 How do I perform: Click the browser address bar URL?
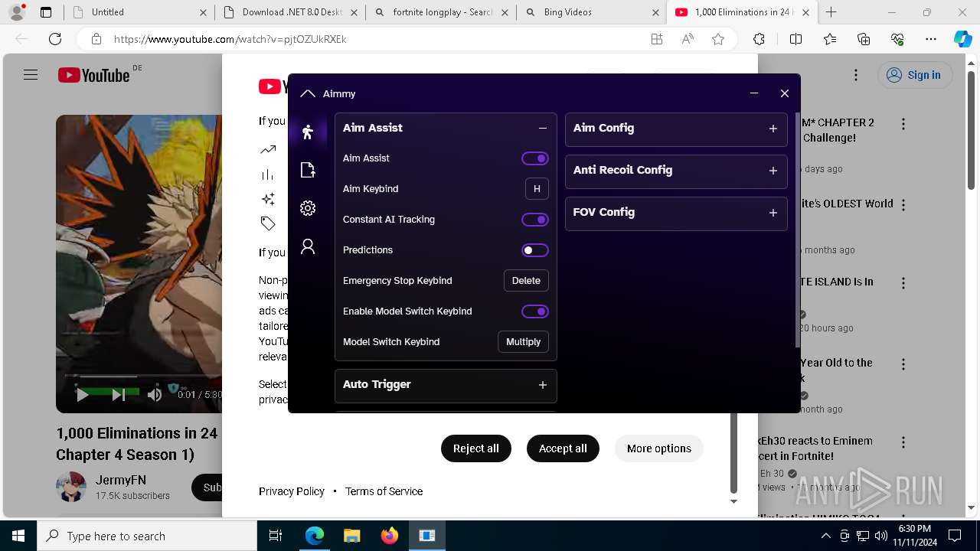230,39
